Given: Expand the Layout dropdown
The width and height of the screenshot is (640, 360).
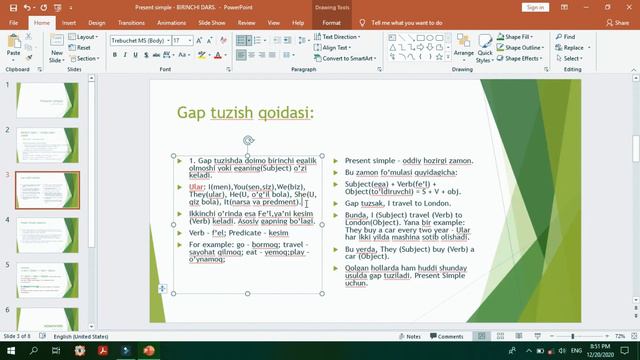Looking at the screenshot, I should click(x=83, y=37).
